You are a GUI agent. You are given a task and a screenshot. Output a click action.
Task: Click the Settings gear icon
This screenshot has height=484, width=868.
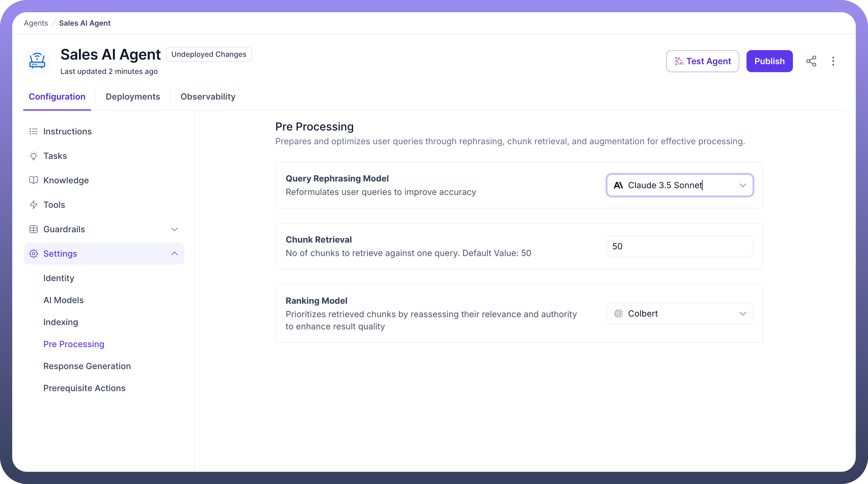coord(33,254)
